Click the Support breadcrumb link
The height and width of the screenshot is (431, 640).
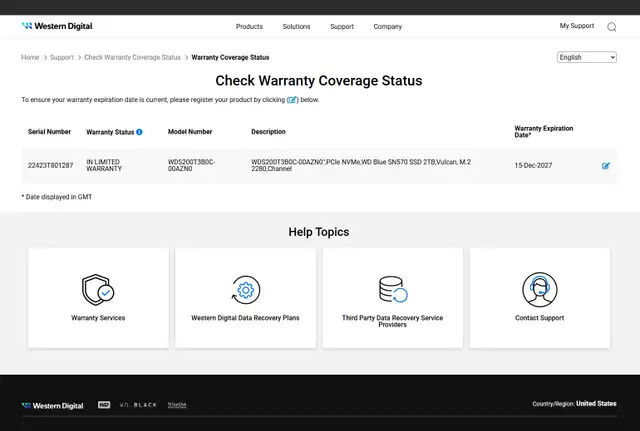tap(62, 57)
